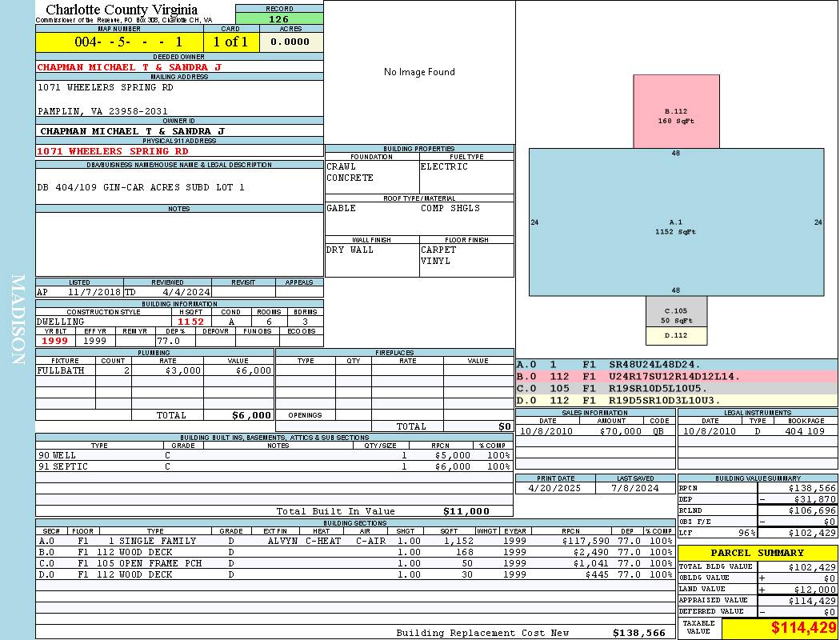
Task: Click the blue A.1 1152 SqFt sketch area
Action: click(676, 222)
